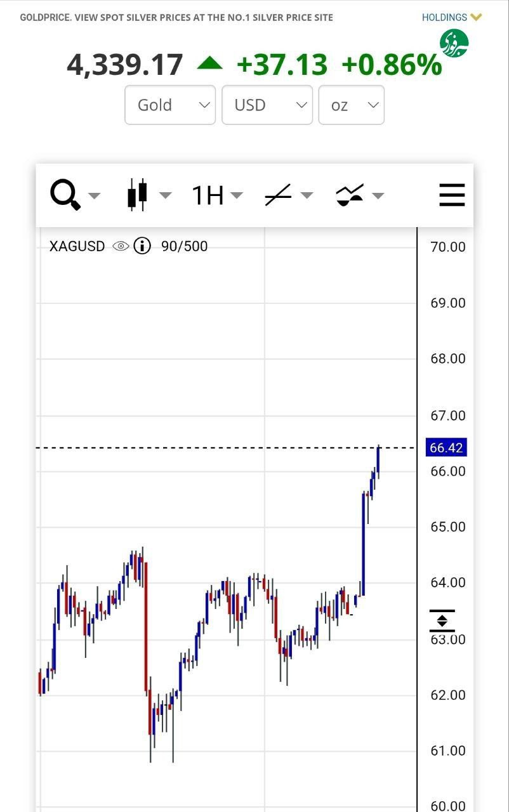
Task: Open the Gold metal dropdown
Action: [x=170, y=105]
